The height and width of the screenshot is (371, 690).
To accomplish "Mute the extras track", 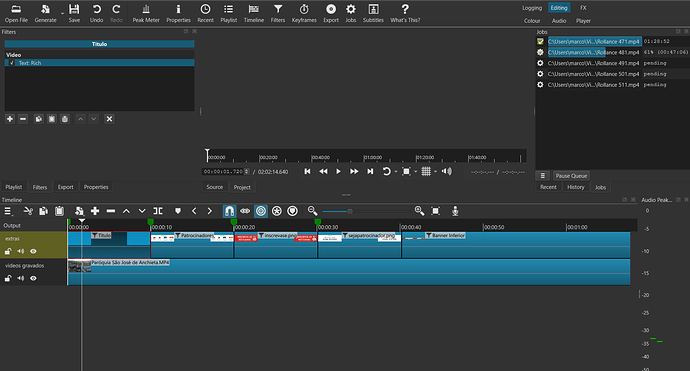I will [20, 251].
